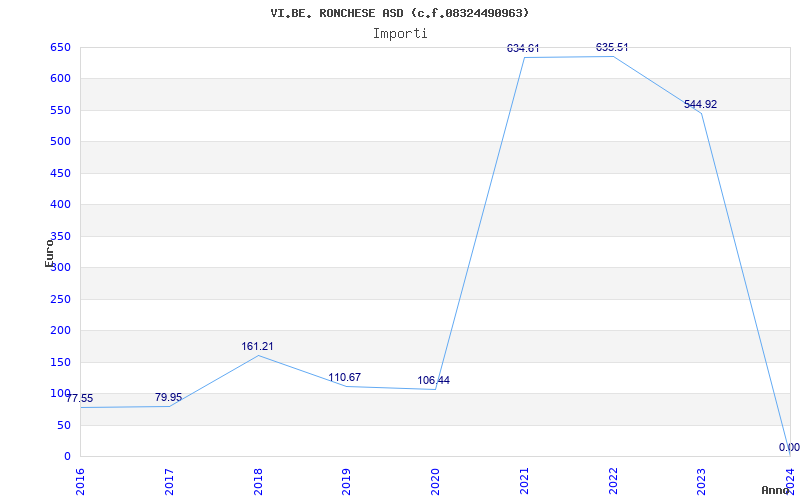Click the 200 y-axis value
The width and height of the screenshot is (800, 500).
tap(60, 331)
